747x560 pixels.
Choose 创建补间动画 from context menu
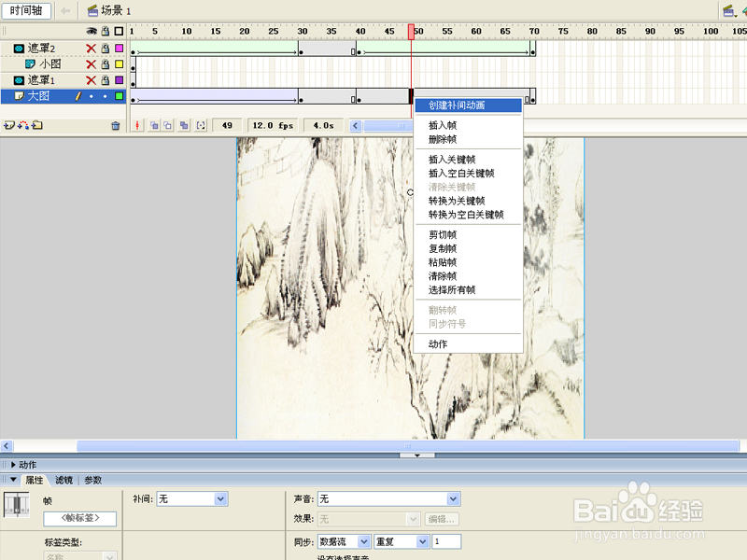(469, 105)
